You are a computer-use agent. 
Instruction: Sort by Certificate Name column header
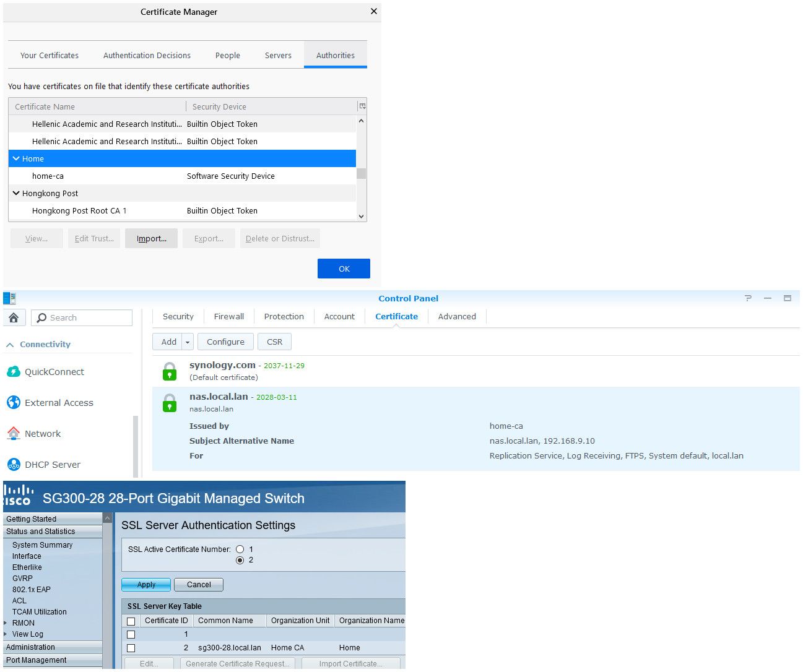click(x=97, y=106)
